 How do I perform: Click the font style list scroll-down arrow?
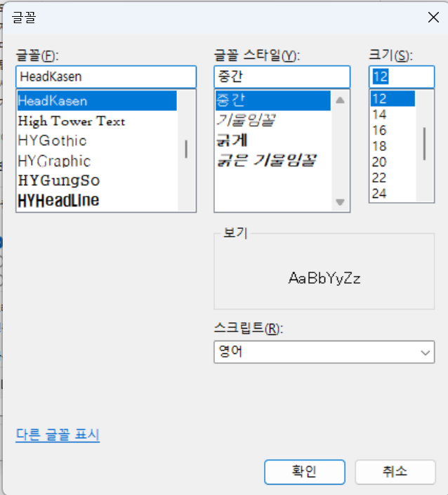341,202
